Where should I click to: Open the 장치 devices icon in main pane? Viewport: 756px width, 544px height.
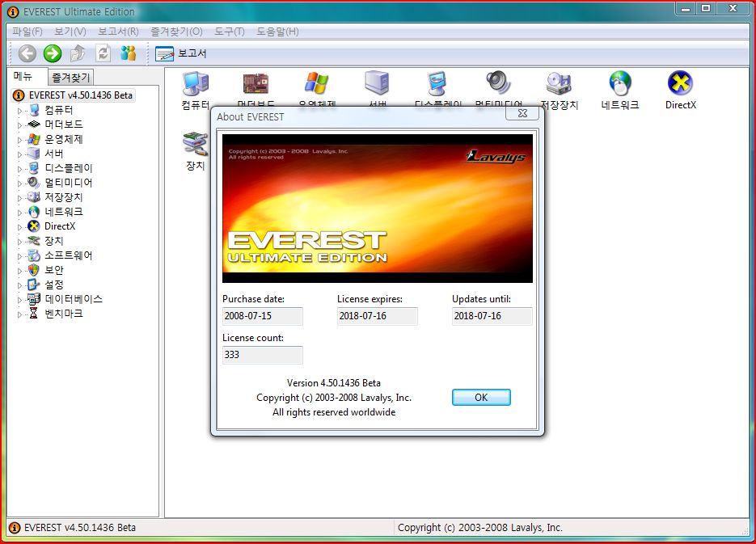click(x=196, y=151)
